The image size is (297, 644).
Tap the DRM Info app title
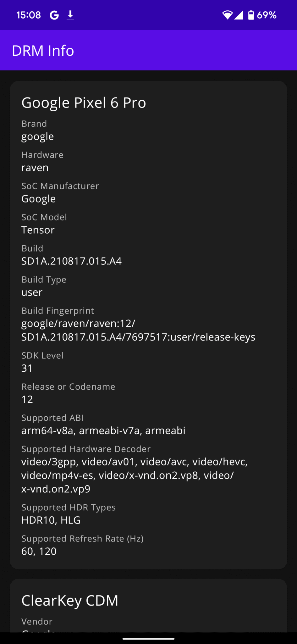43,50
